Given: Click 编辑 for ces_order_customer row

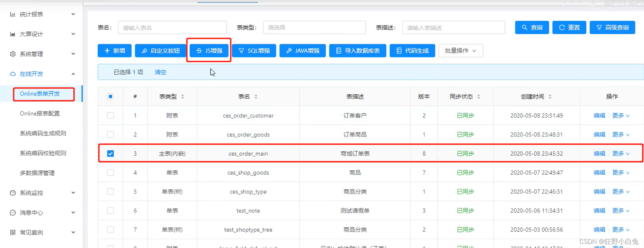Looking at the screenshot, I should point(599,115).
